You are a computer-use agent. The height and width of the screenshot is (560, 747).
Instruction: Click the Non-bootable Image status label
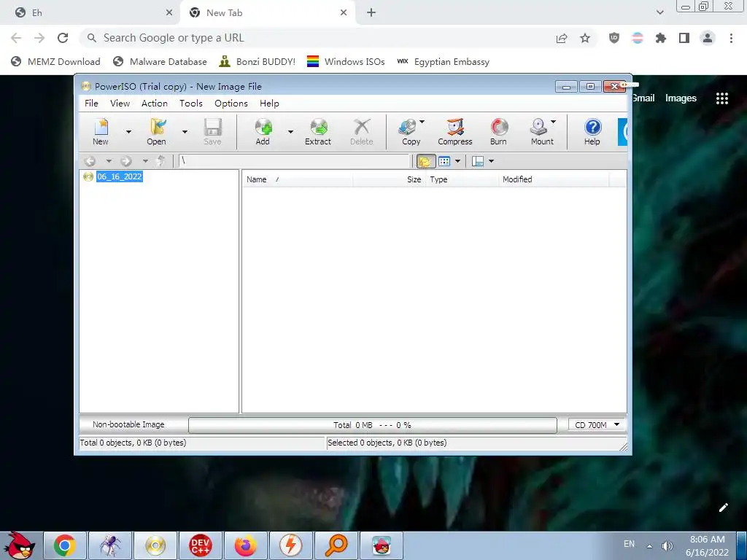tap(128, 424)
